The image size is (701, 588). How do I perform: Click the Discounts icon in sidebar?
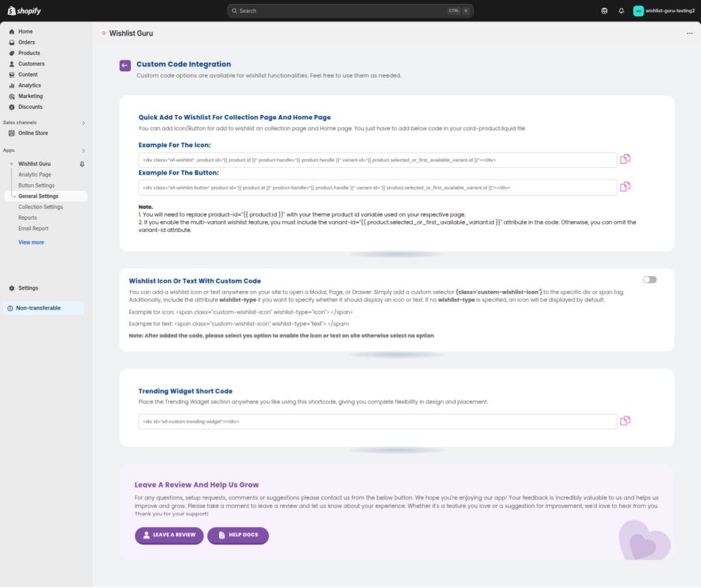pos(12,107)
